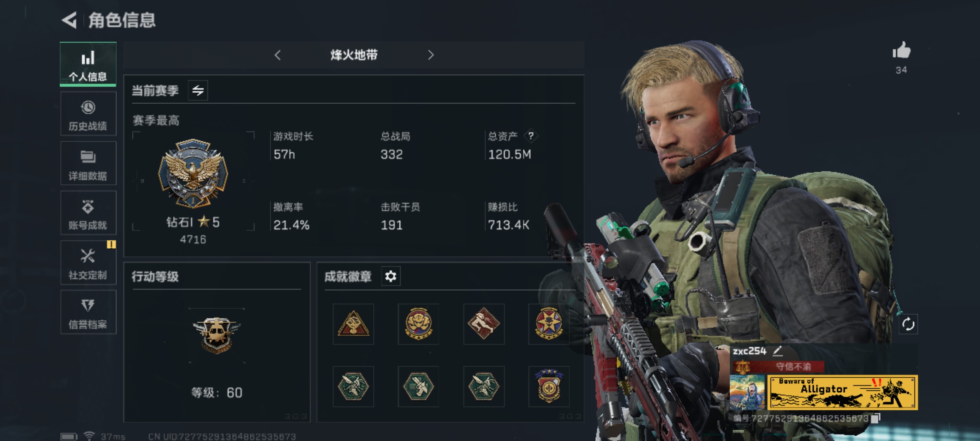Edit nickname pencil icon next to zxc254

(777, 351)
